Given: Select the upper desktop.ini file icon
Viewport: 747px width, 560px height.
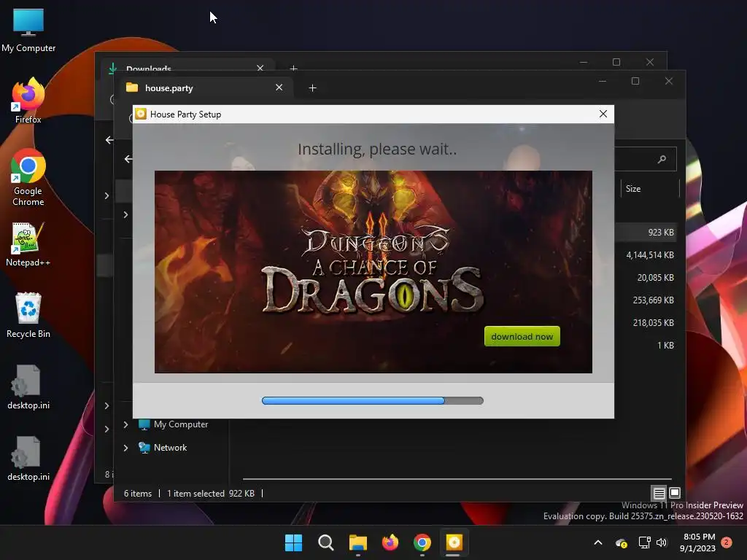Looking at the screenshot, I should click(x=28, y=386).
